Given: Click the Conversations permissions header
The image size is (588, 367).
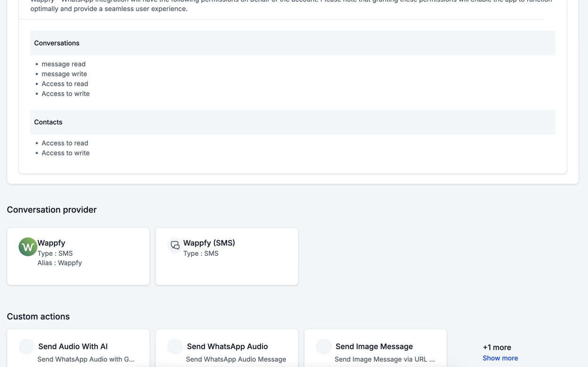Looking at the screenshot, I should (x=293, y=43).
